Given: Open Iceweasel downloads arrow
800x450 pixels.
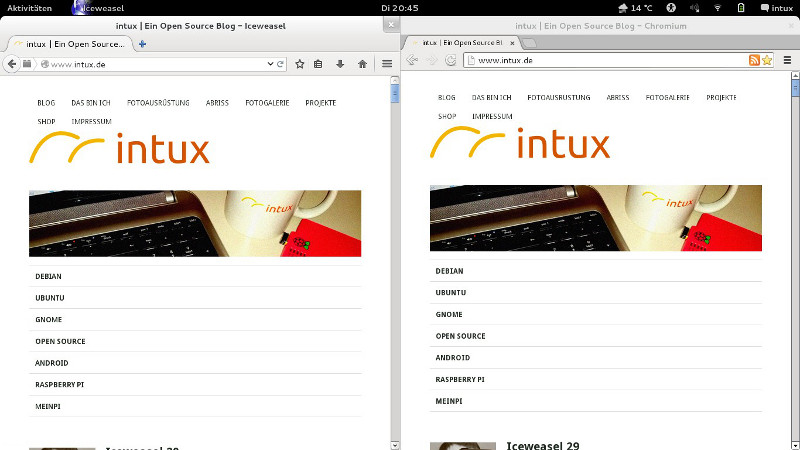Looking at the screenshot, I should 340,64.
